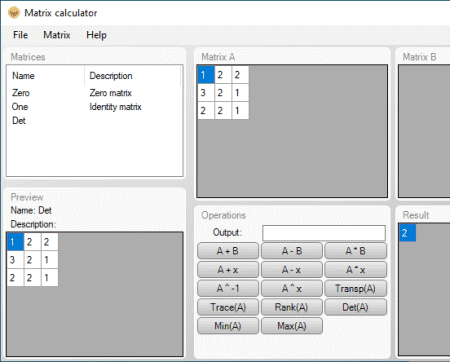Screen dimensions: 450x362
Task: Click Preview grid middle center cell
Action: [32, 260]
